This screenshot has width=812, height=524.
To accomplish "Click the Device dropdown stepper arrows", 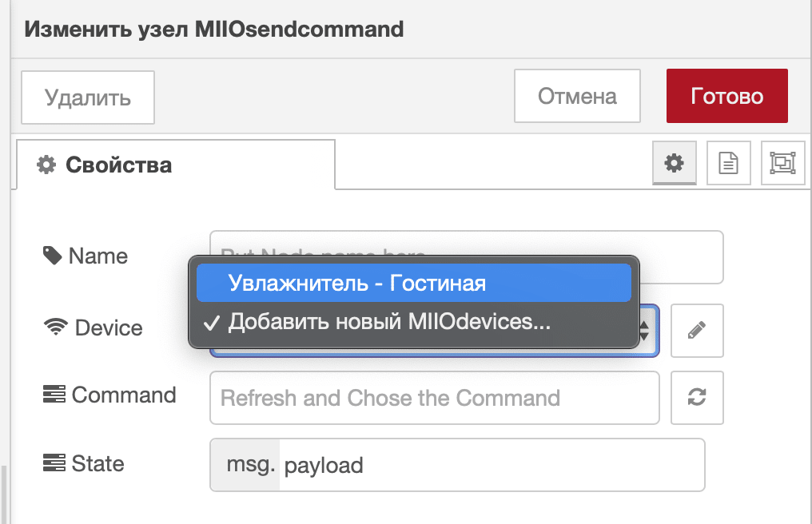I will click(x=644, y=330).
